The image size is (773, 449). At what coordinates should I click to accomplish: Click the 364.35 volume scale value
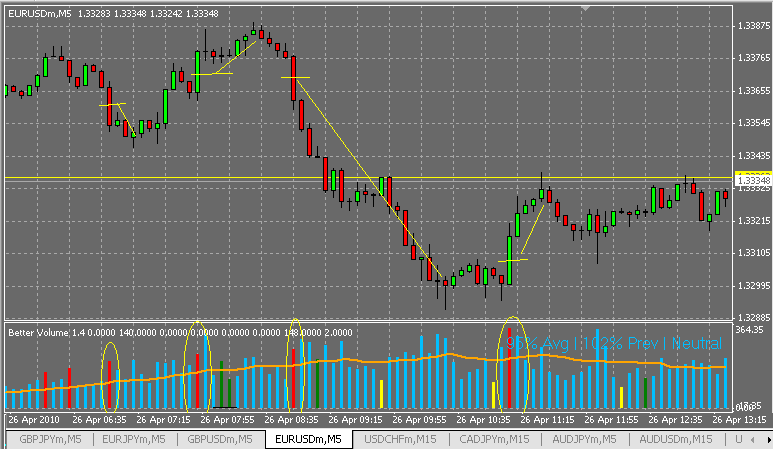point(749,329)
